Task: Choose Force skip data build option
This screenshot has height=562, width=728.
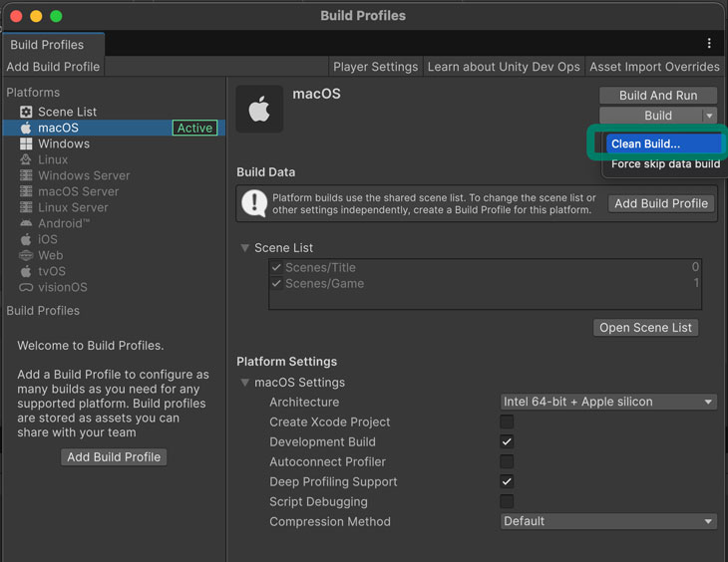Action: [x=665, y=163]
